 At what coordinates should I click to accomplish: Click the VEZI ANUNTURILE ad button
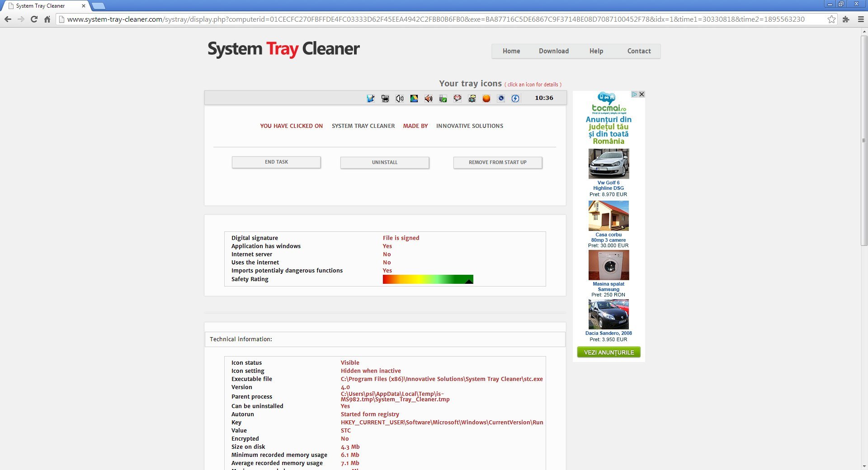coord(608,352)
